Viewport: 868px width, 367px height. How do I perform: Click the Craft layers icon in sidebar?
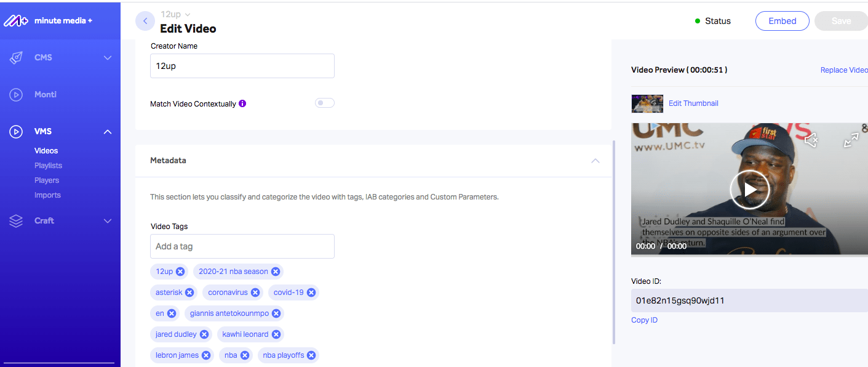coord(16,221)
